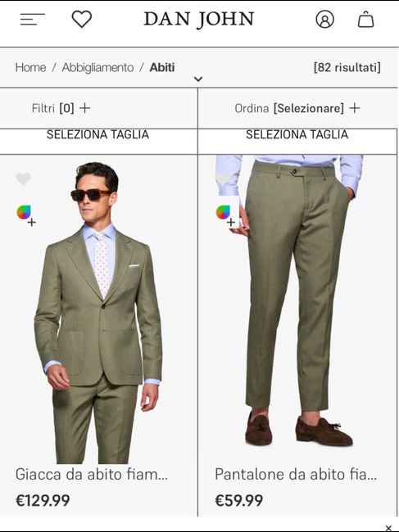Open the Pantalone da abito product title
This screenshot has width=399, height=532.
pyautogui.click(x=296, y=474)
